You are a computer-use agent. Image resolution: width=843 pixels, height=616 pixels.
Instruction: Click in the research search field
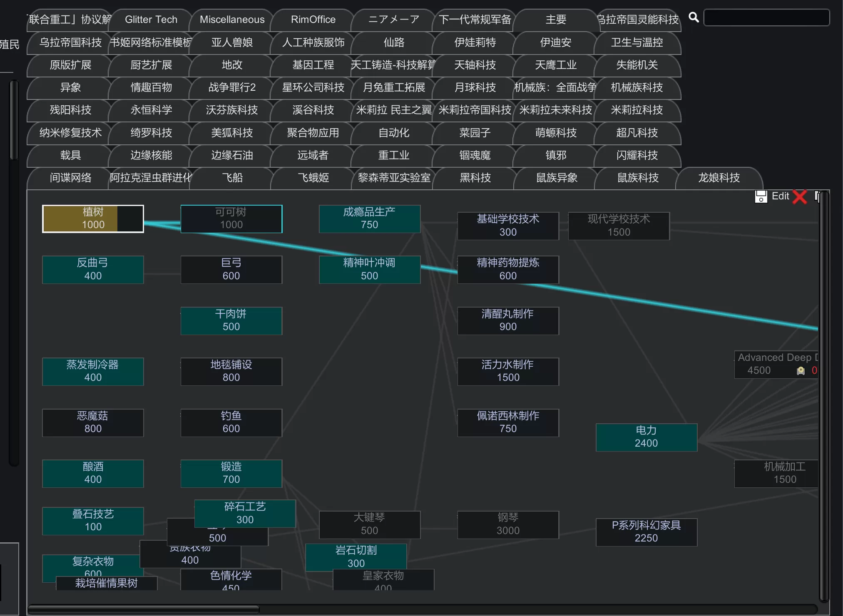(766, 18)
